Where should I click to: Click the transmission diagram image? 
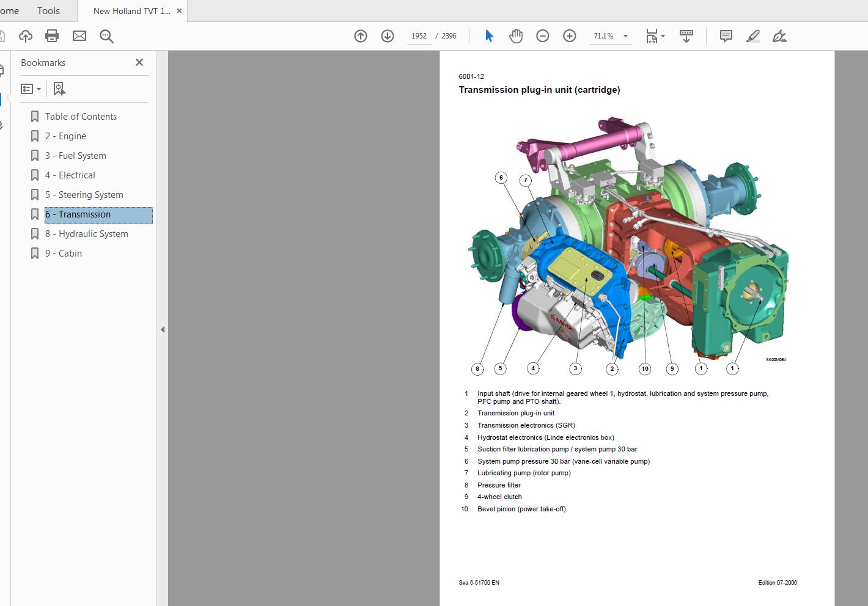point(628,246)
